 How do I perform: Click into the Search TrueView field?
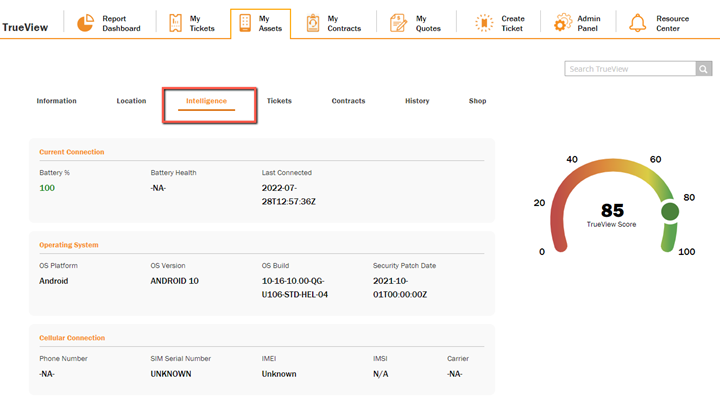click(630, 69)
